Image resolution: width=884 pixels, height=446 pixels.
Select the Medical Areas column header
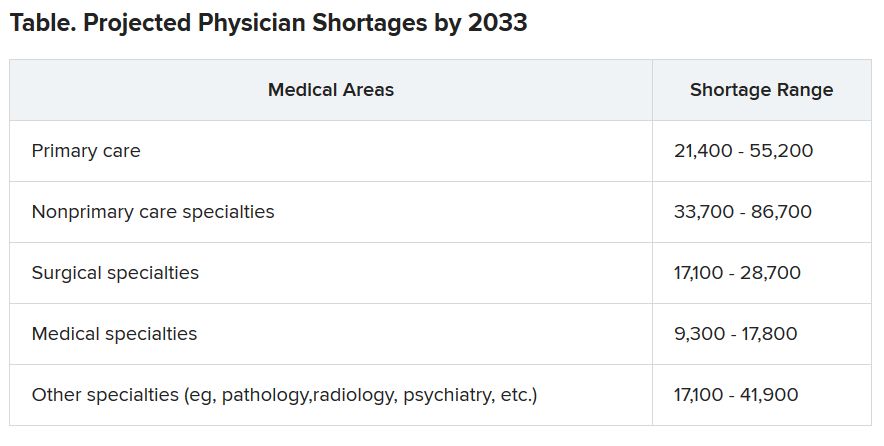point(331,90)
